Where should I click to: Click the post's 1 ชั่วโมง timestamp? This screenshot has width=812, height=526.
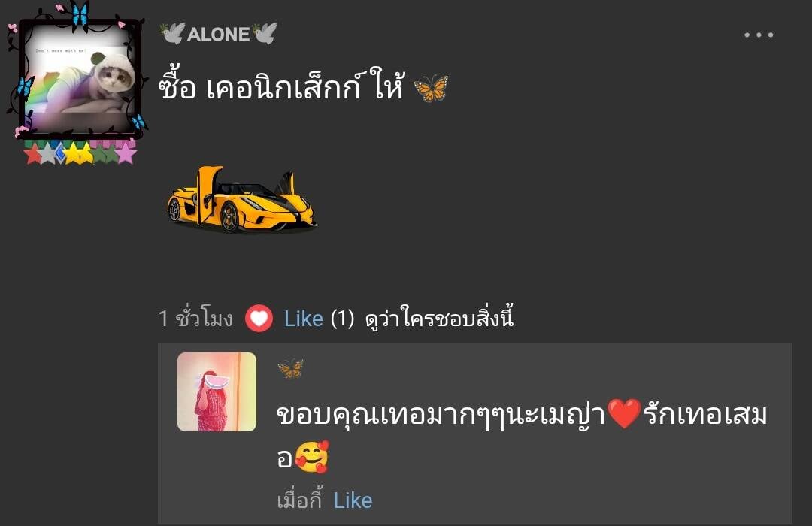[x=195, y=319]
